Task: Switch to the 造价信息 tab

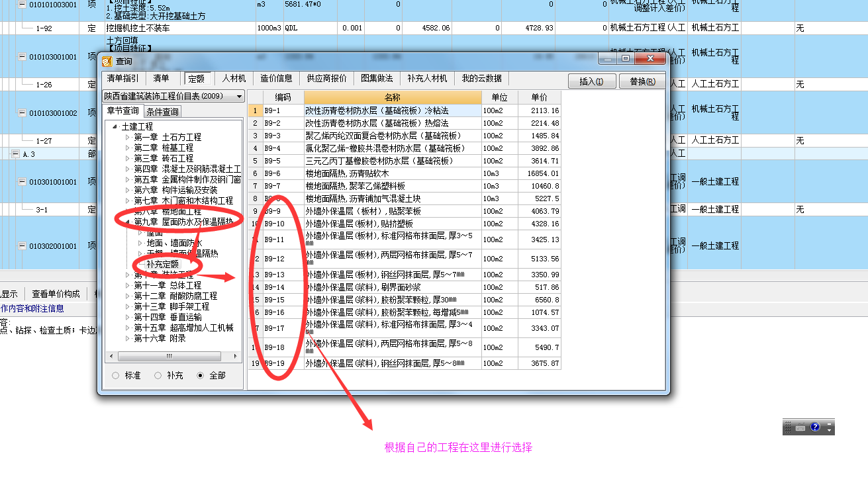Action: 276,78
